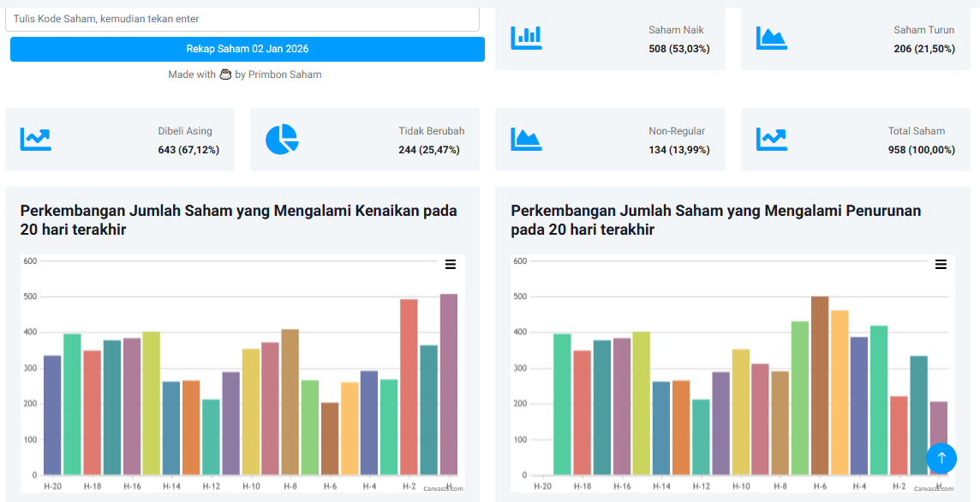The height and width of the screenshot is (502, 980).
Task: Click the Non-Regular area chart icon
Action: [526, 140]
